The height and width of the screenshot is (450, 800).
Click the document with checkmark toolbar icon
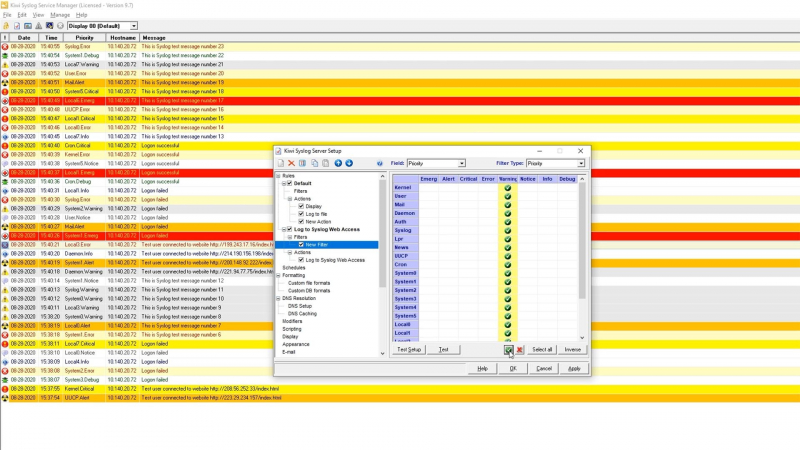(17, 26)
